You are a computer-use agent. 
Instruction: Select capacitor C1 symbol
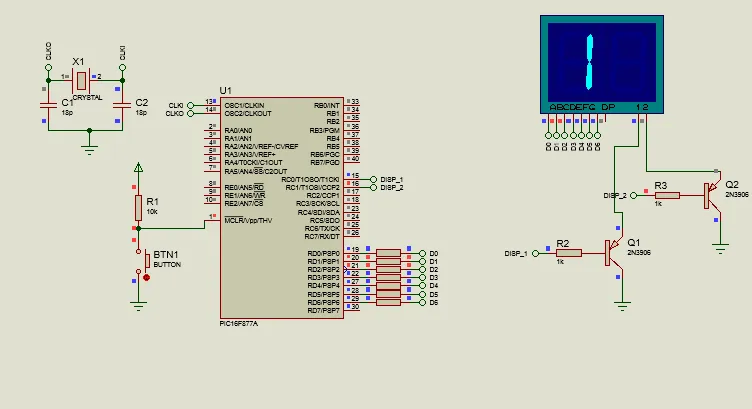[48, 105]
